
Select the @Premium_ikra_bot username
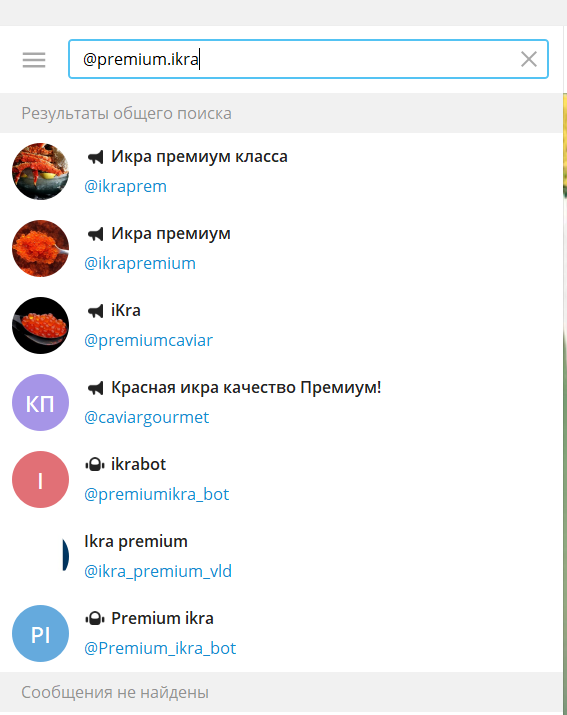160,648
